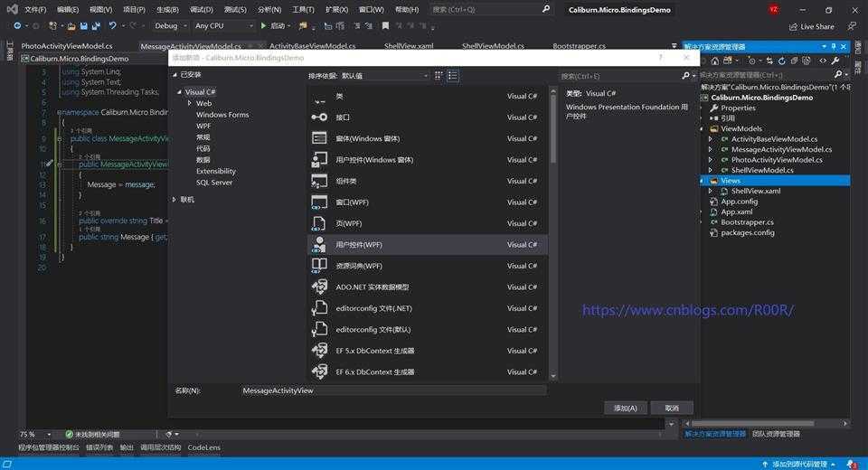This screenshot has height=470, width=868.
Task: Select the 接口 (Interface) template icon
Action: point(319,117)
